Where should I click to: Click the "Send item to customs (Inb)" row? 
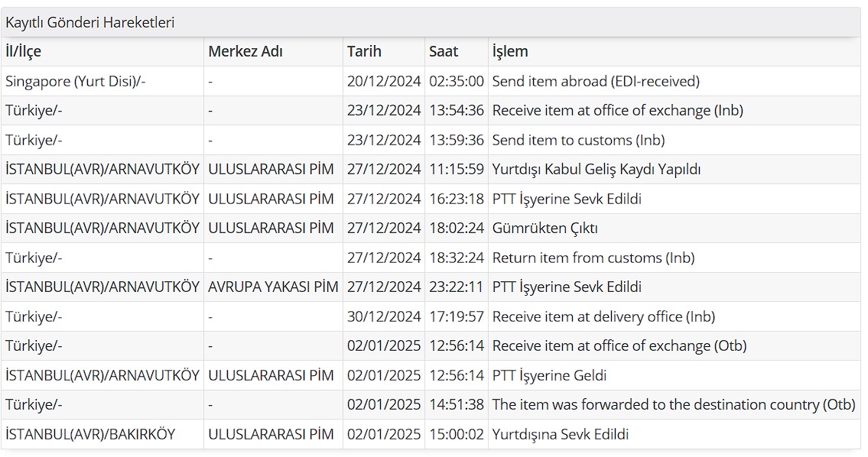point(578,140)
